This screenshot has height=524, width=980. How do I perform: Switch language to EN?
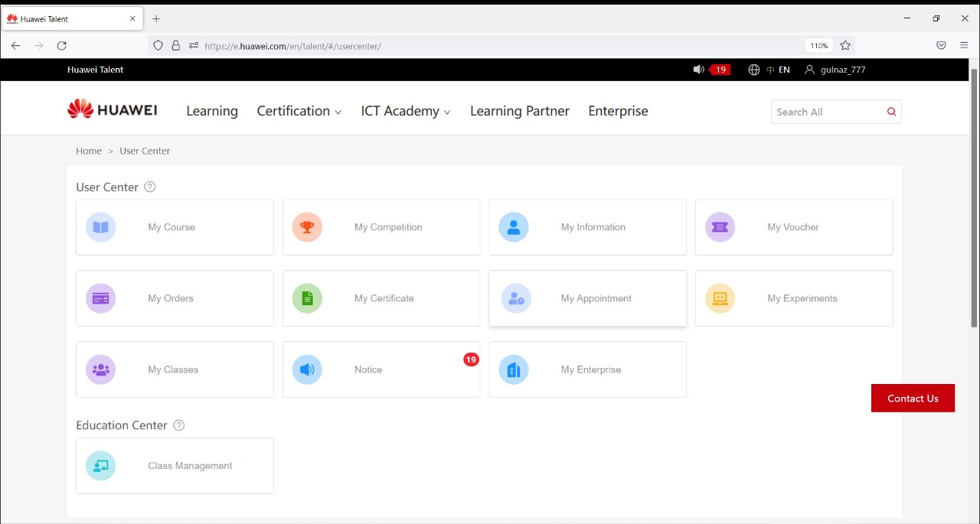tap(784, 70)
